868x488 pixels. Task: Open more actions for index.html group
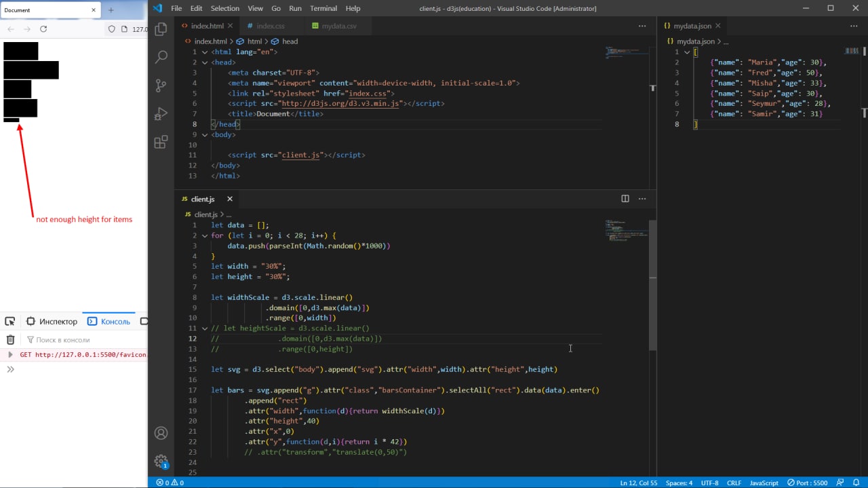coord(642,26)
